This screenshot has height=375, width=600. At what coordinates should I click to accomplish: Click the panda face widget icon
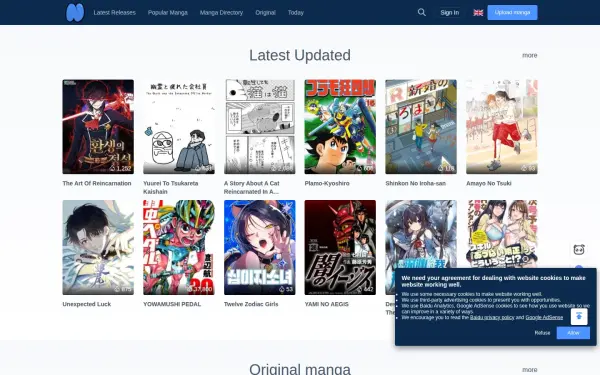pos(579,250)
